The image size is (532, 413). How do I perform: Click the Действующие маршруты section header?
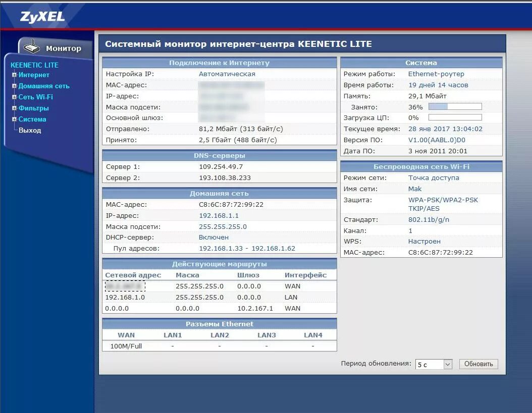[x=219, y=264]
